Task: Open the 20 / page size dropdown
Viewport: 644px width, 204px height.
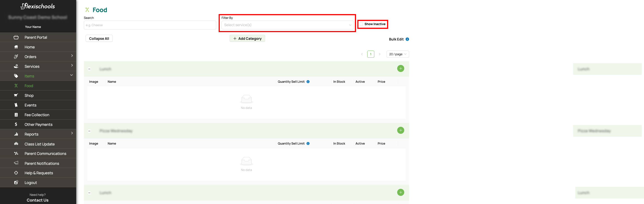Action: click(397, 54)
